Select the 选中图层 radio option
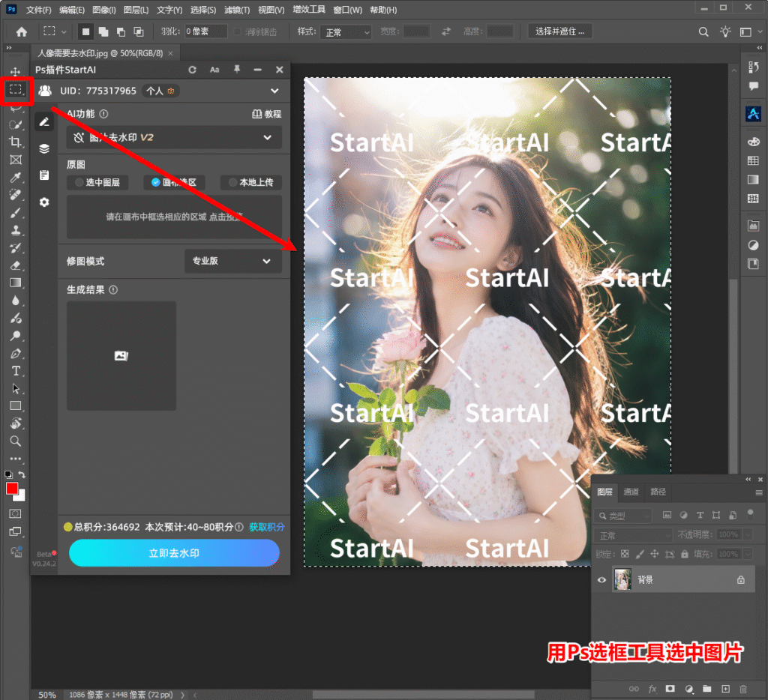The height and width of the screenshot is (700, 768). point(97,183)
